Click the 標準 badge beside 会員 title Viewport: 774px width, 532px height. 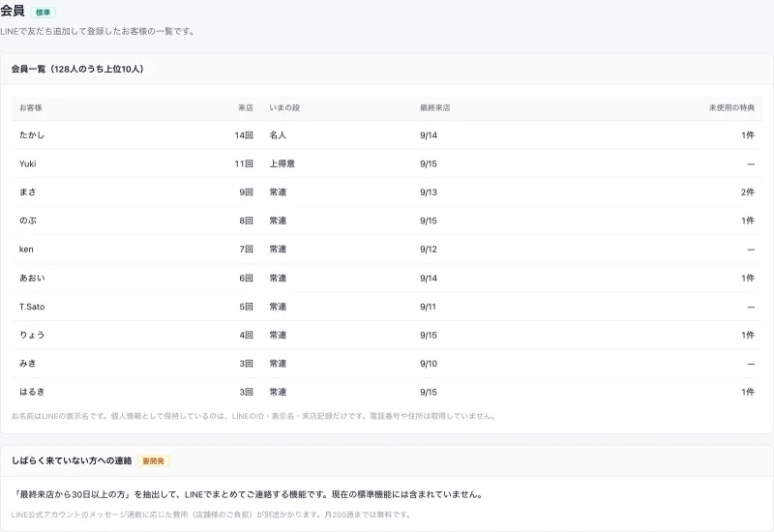click(x=43, y=13)
